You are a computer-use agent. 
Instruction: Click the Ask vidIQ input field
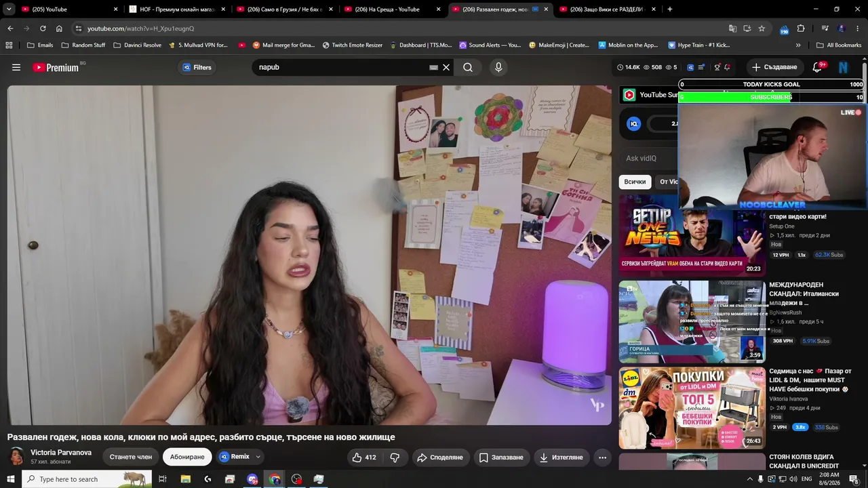coord(648,159)
